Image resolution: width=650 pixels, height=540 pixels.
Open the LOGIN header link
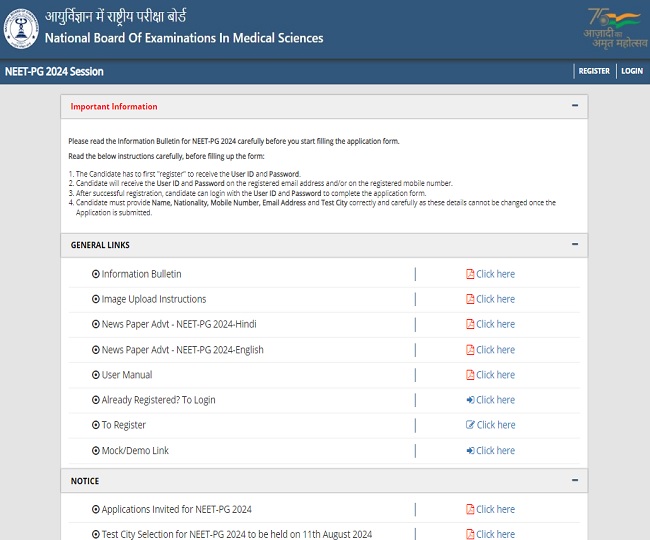pyautogui.click(x=632, y=71)
